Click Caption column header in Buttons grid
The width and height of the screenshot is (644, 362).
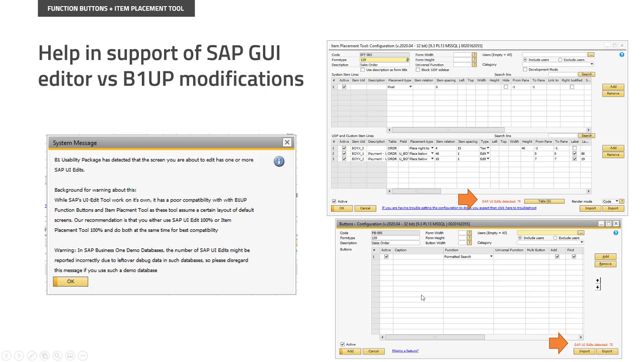[419, 250]
